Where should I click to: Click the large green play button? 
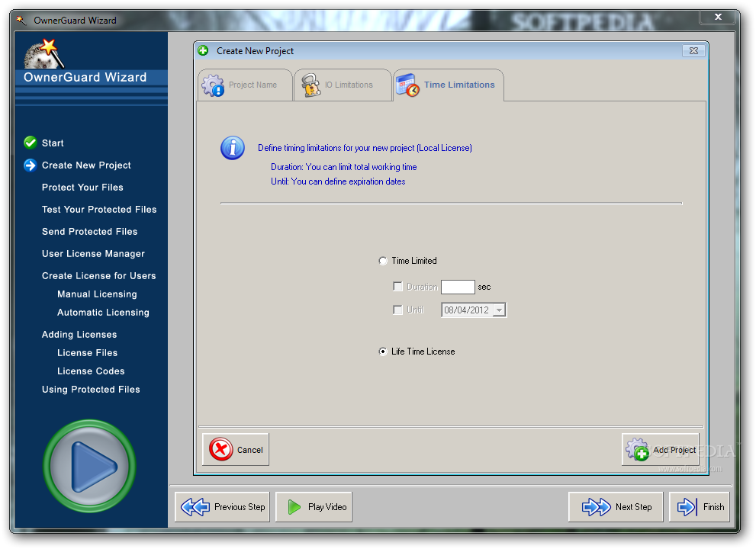point(89,466)
